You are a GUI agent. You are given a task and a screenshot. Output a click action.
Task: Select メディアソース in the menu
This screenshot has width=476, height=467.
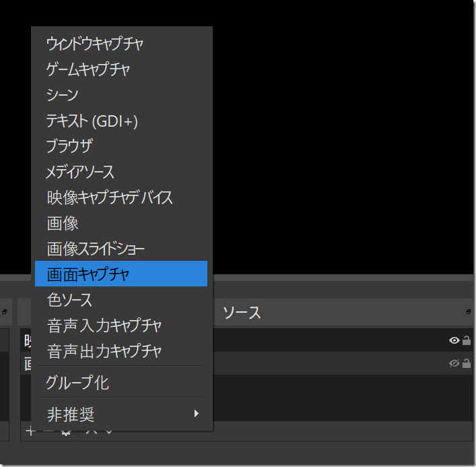tap(121, 171)
